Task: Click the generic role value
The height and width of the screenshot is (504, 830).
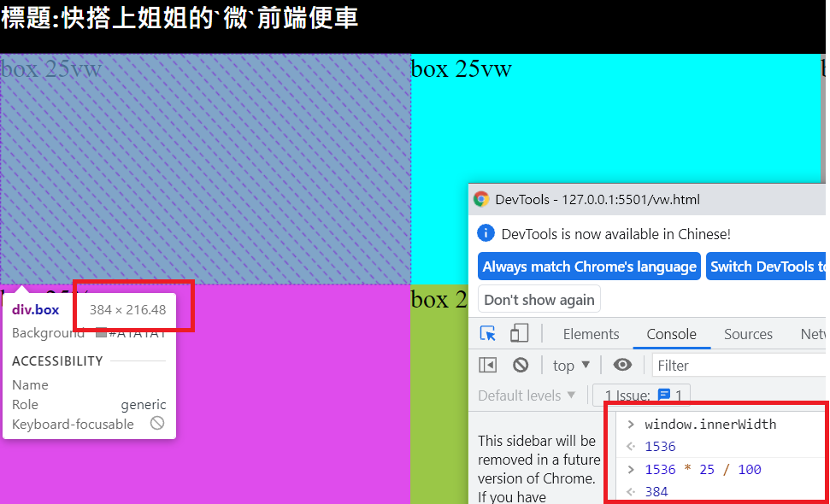Action: (143, 405)
